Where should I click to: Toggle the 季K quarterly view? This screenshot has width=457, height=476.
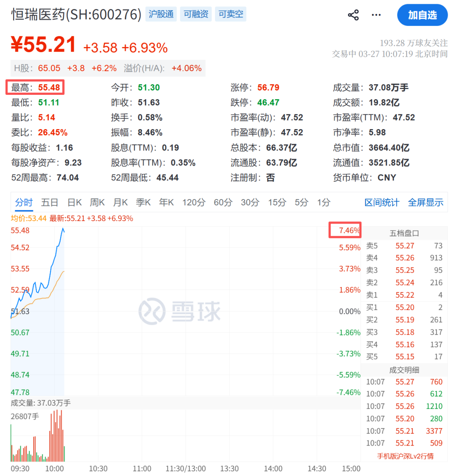click(x=143, y=202)
